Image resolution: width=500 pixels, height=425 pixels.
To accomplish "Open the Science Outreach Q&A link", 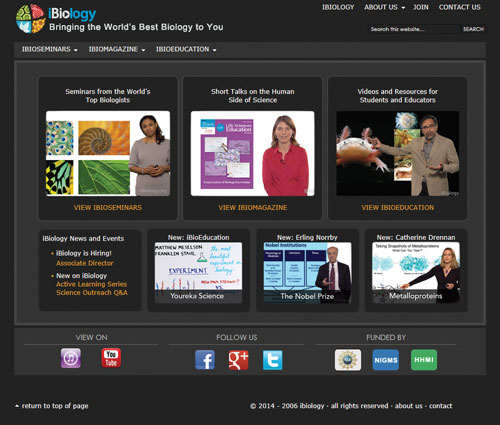I will click(x=92, y=293).
